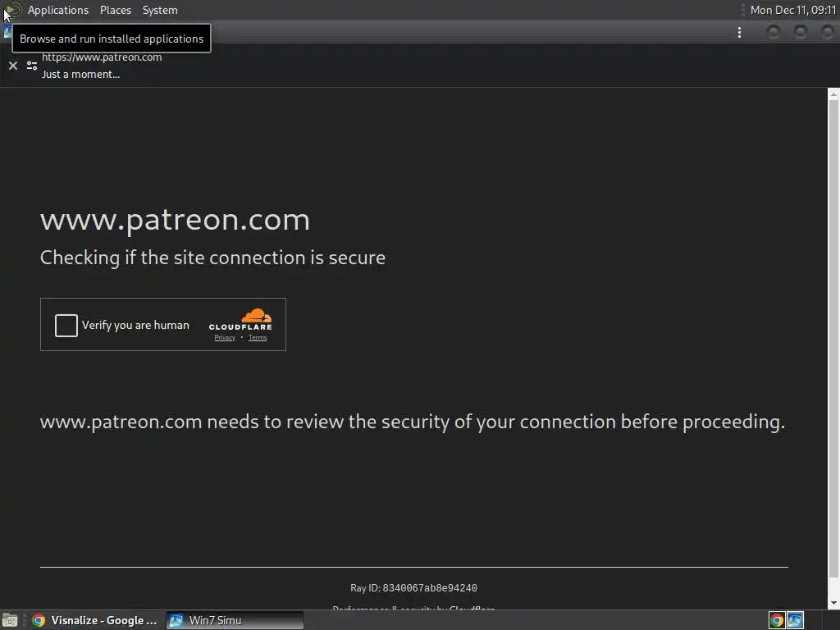
Task: Open the System menu
Action: [160, 10]
